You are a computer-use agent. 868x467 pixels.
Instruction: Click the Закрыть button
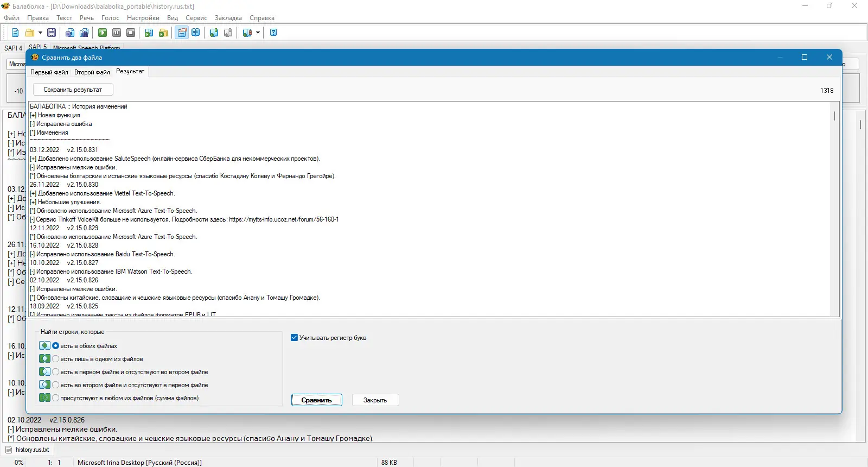[375, 400]
